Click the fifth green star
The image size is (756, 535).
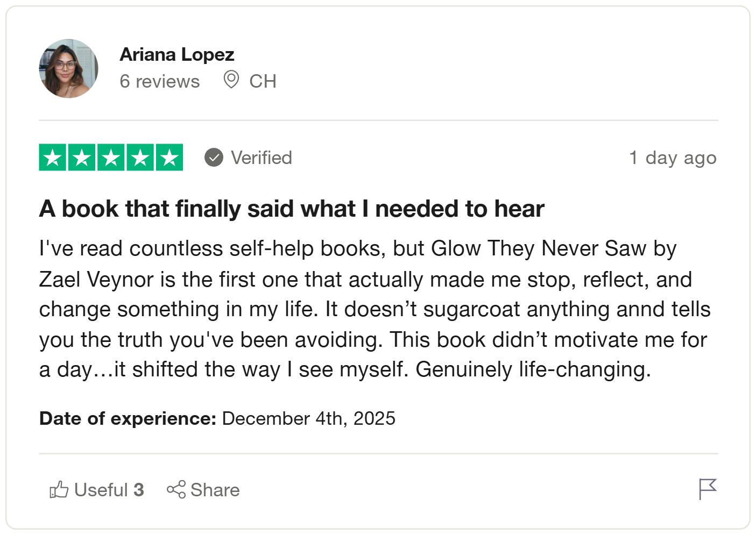coord(169,158)
